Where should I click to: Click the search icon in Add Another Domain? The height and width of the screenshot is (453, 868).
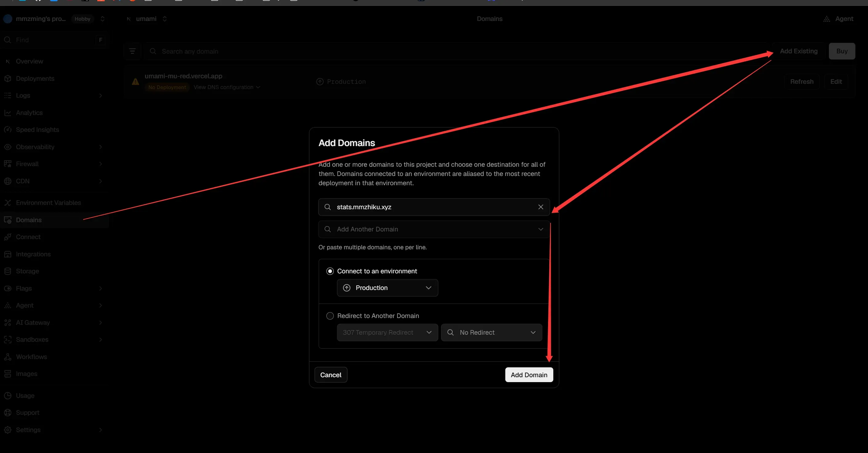(x=328, y=229)
